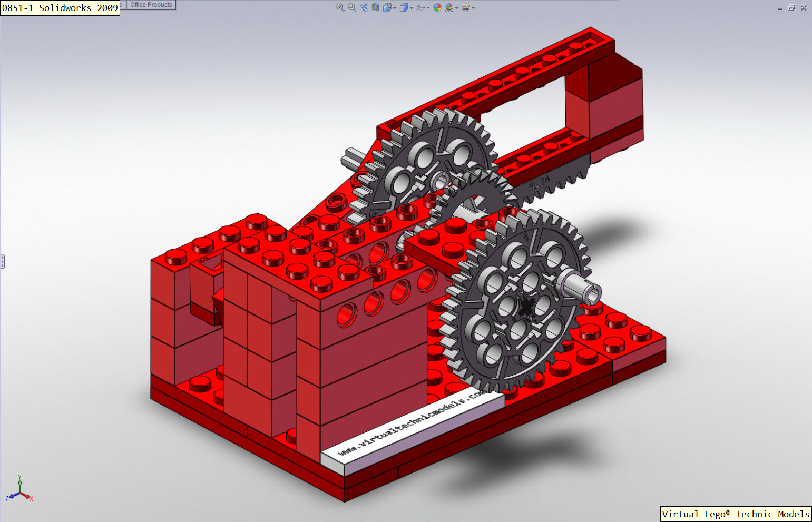
Task: Toggle the Section View tool
Action: point(375,7)
